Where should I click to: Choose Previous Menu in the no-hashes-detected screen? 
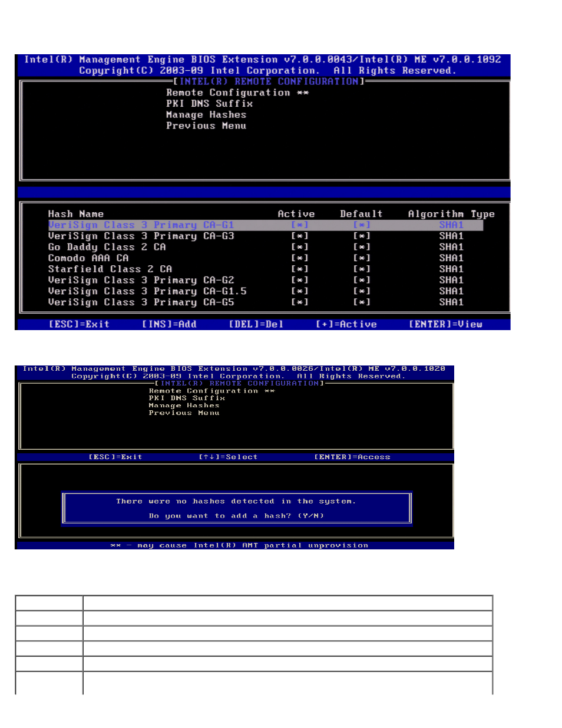click(x=184, y=413)
